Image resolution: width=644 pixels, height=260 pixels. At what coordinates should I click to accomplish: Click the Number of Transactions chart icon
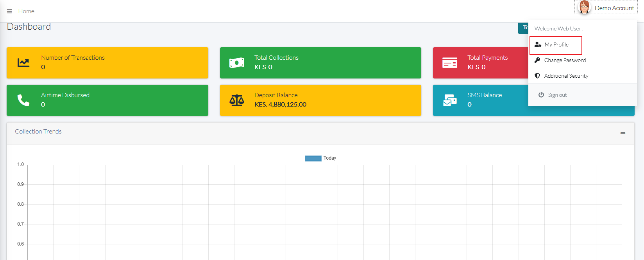tap(23, 62)
